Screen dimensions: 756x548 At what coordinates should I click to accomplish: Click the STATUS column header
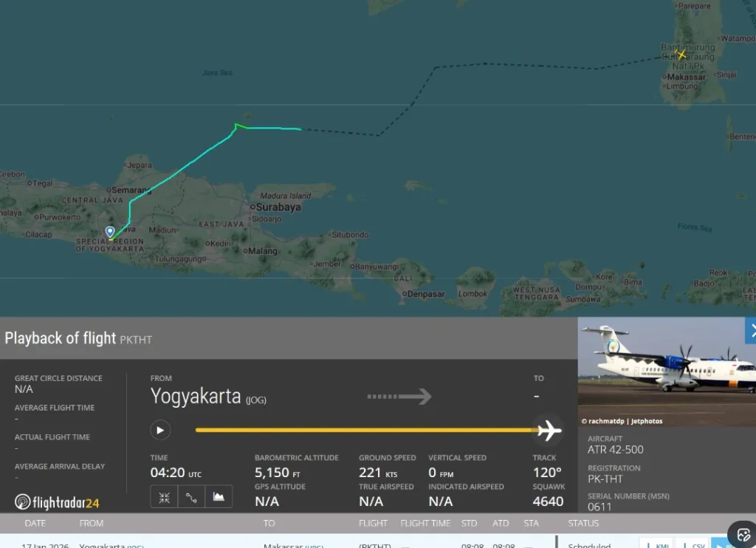click(x=583, y=523)
